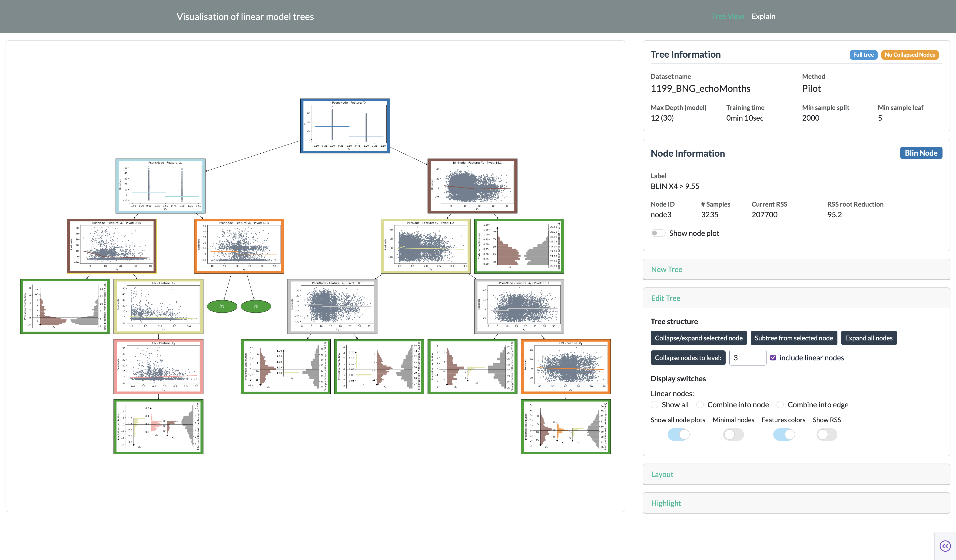This screenshot has width=956, height=560.
Task: Select PconNode X1 Pivot 60.5 node
Action: coord(239,246)
